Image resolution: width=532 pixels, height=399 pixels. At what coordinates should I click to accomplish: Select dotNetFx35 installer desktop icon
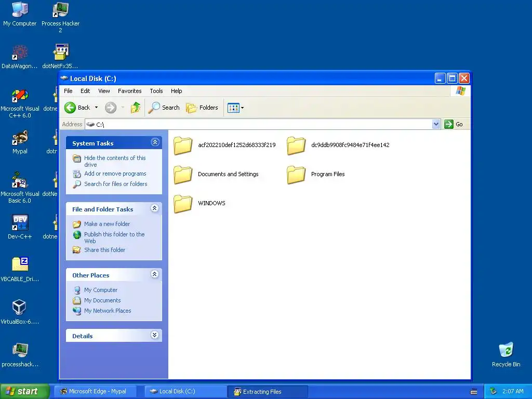[60, 52]
